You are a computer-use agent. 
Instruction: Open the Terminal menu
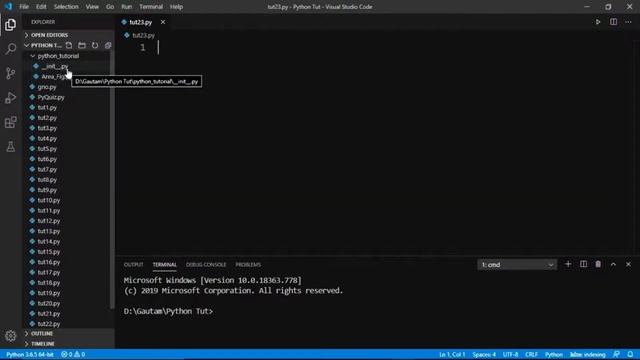[x=151, y=7]
